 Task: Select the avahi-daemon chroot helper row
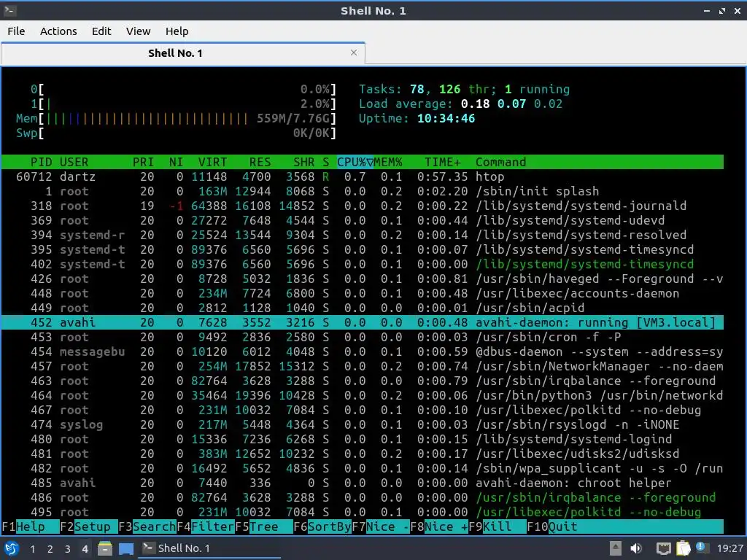[x=362, y=483]
